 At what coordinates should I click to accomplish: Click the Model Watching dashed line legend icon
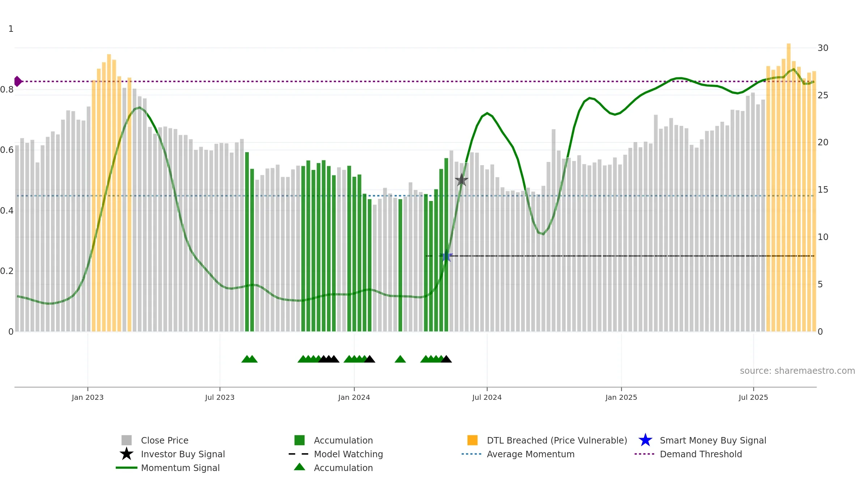[x=298, y=454]
